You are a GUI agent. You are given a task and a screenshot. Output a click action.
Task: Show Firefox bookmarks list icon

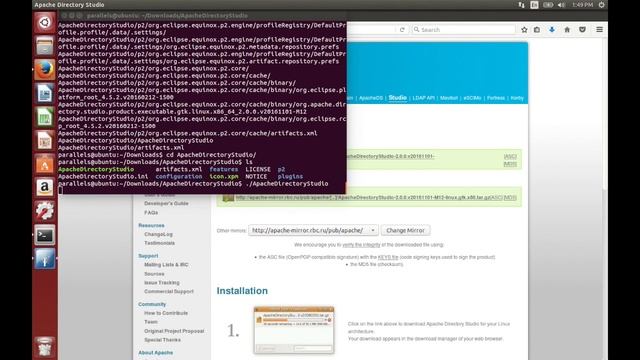click(537, 30)
